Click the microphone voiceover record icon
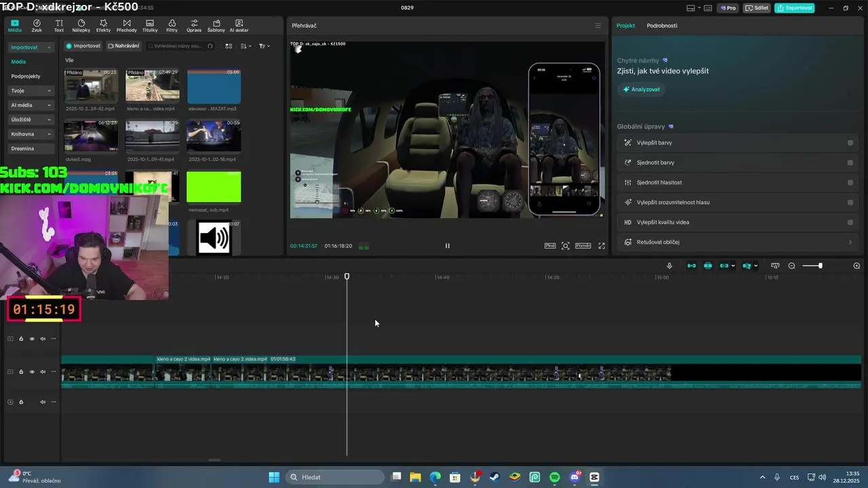 click(669, 266)
